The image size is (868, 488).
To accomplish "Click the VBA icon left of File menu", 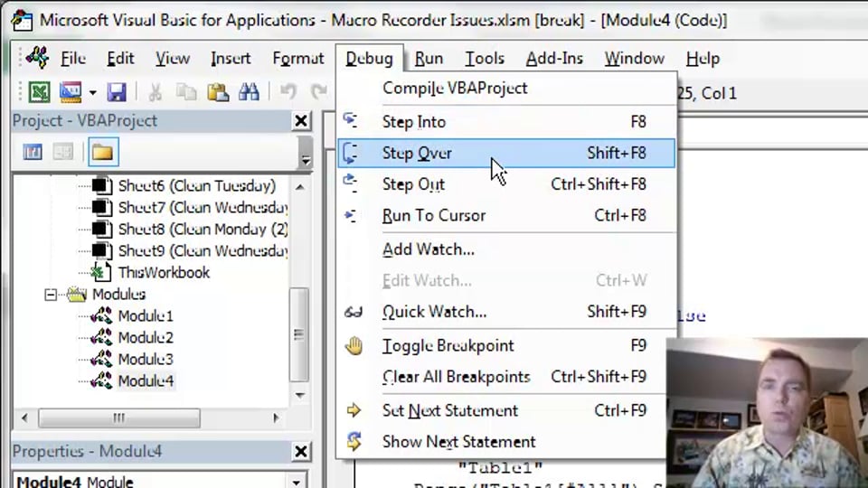I will pyautogui.click(x=37, y=58).
